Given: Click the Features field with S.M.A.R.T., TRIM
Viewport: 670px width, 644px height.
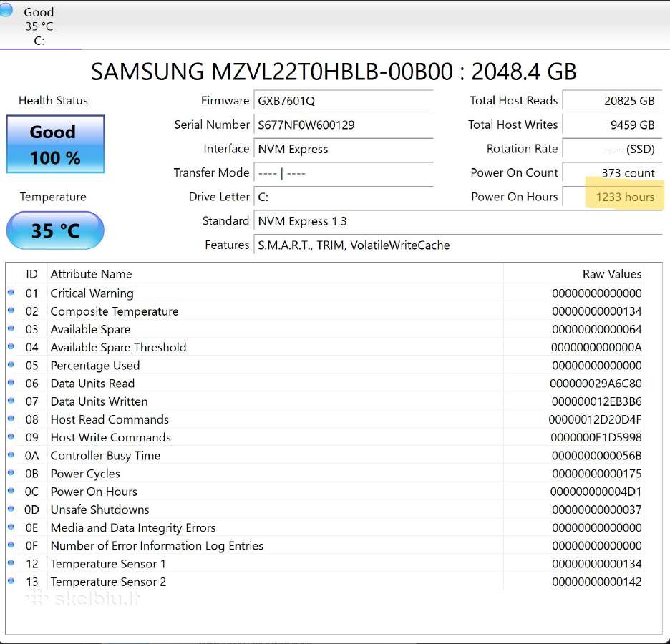Looking at the screenshot, I should click(458, 245).
